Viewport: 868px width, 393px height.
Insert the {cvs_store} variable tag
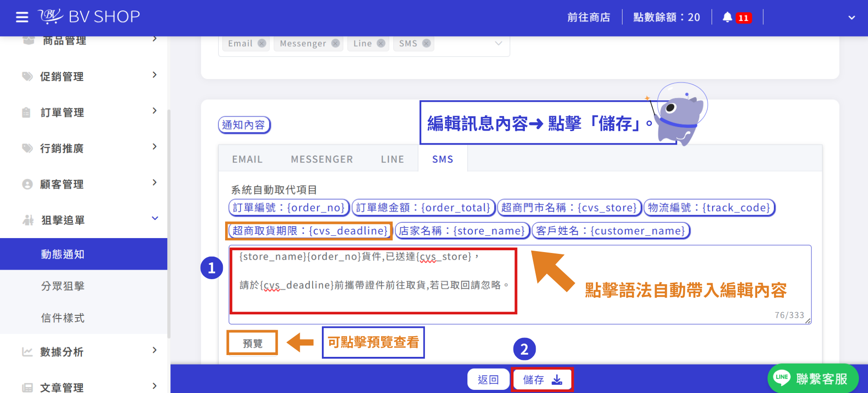point(569,207)
